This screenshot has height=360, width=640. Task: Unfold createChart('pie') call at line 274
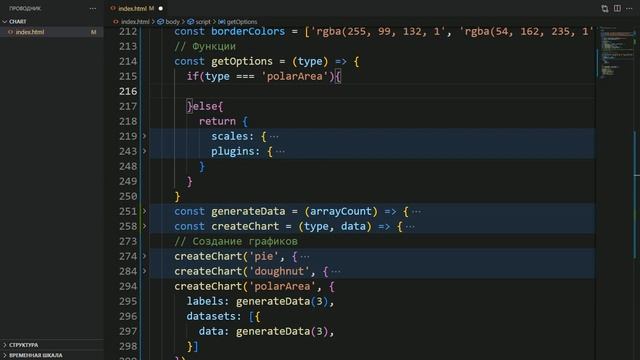(x=144, y=256)
